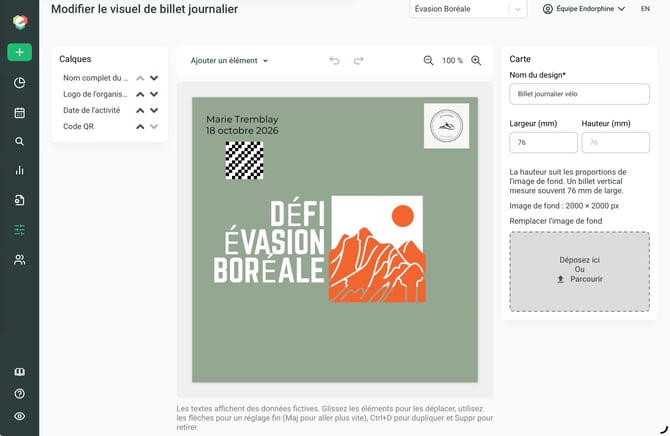670x436 pixels.
Task: Move Nom complet layer up
Action: pyautogui.click(x=140, y=78)
